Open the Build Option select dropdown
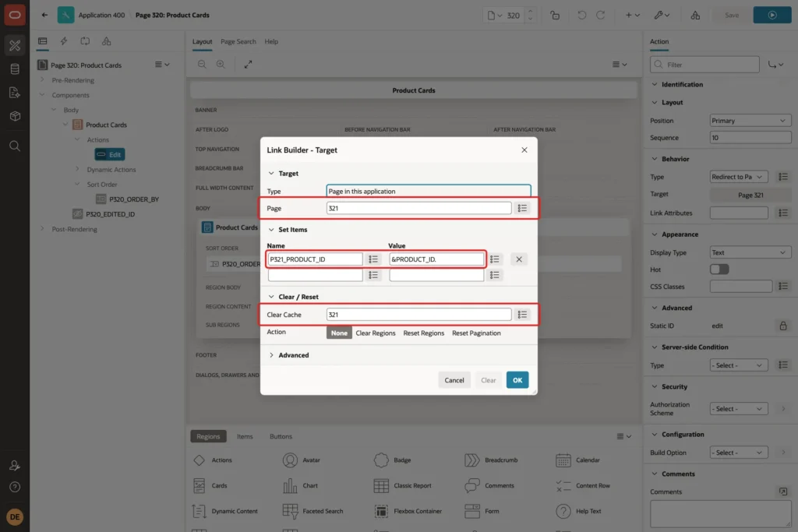Screen dimensions: 798x532 click(739, 452)
